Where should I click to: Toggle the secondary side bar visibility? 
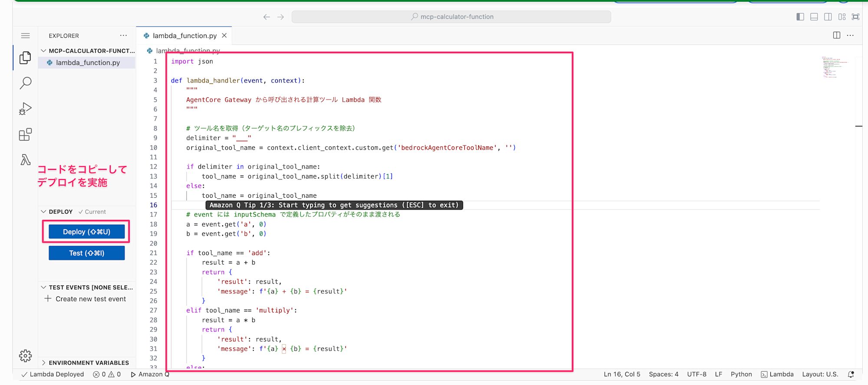[x=828, y=17]
